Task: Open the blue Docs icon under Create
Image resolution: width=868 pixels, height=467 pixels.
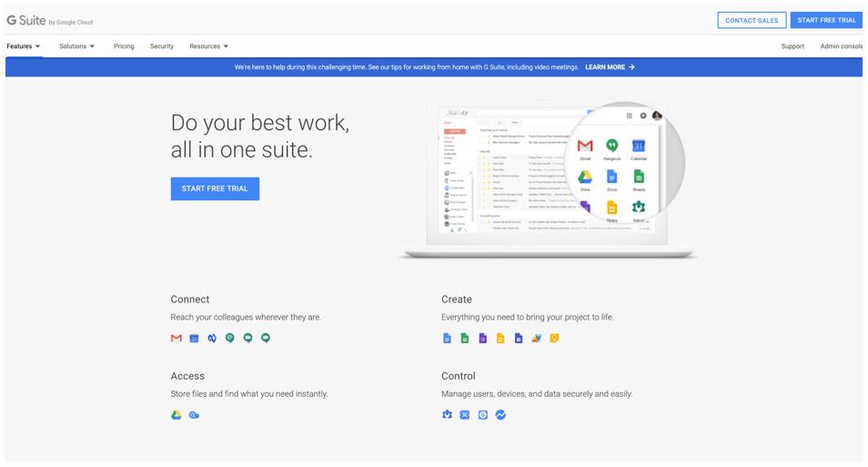Action: [447, 338]
